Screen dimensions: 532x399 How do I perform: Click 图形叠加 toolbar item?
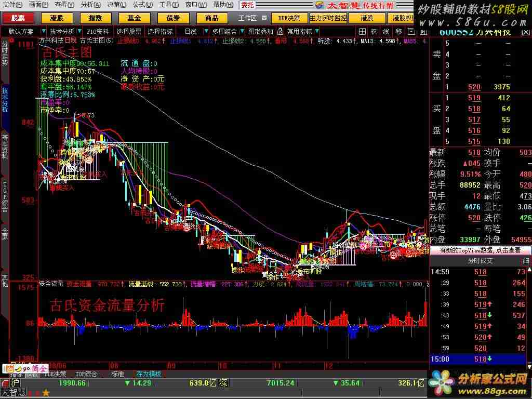click(x=261, y=32)
